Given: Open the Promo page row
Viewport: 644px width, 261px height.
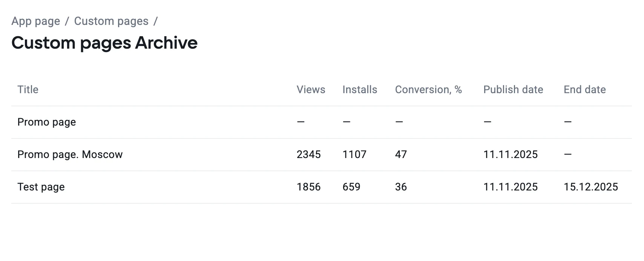Looking at the screenshot, I should pos(47,122).
